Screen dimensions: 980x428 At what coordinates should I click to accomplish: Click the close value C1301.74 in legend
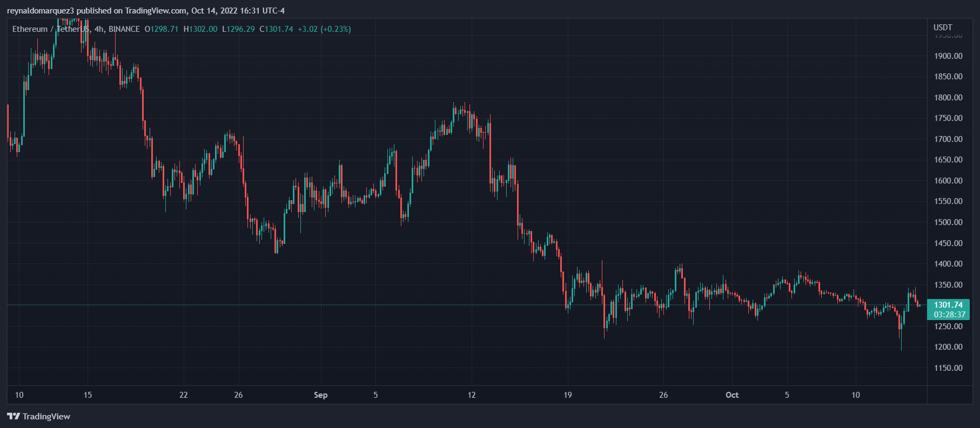tap(276, 29)
